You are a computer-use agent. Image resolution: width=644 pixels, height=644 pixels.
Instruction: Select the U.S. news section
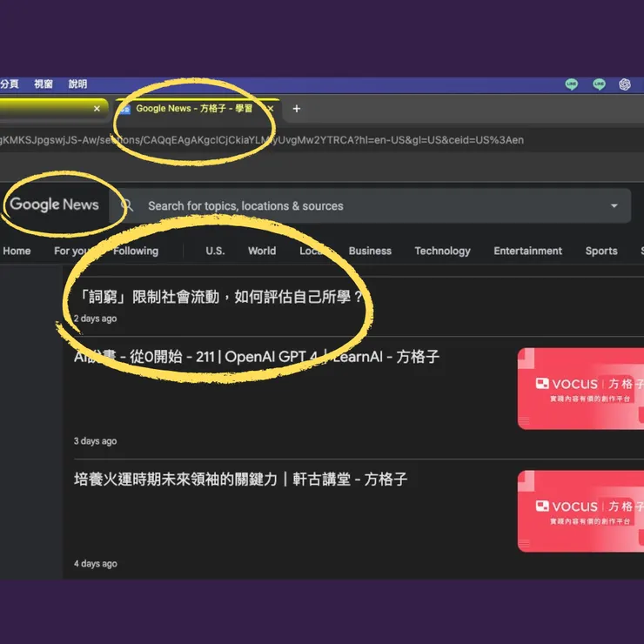coord(215,251)
